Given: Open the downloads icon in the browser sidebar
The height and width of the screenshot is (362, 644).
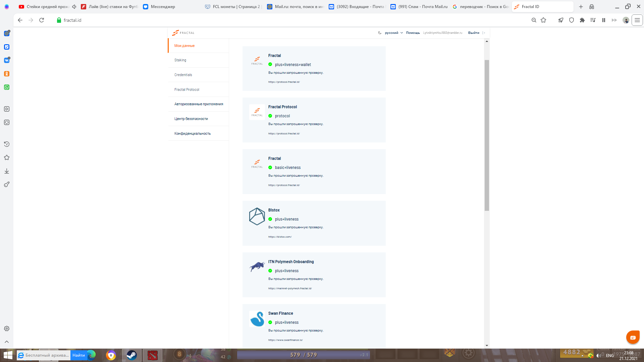Looking at the screenshot, I should pos(7,171).
